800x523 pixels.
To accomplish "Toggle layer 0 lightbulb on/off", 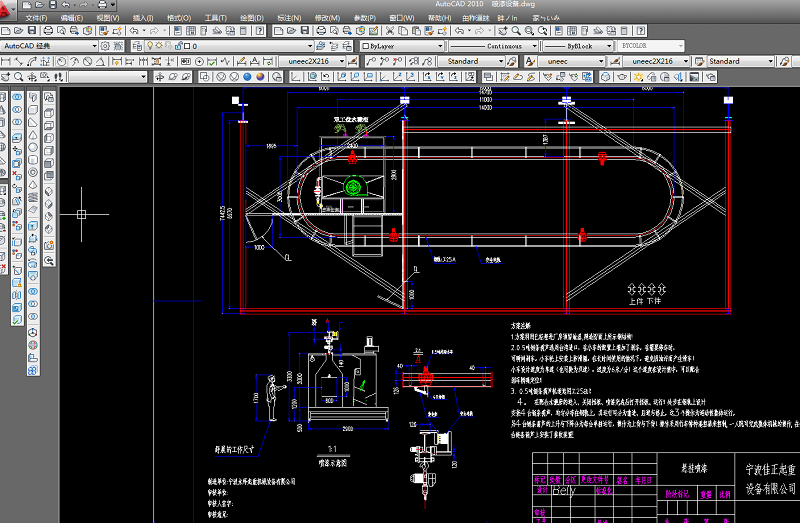I will pyautogui.click(x=149, y=46).
